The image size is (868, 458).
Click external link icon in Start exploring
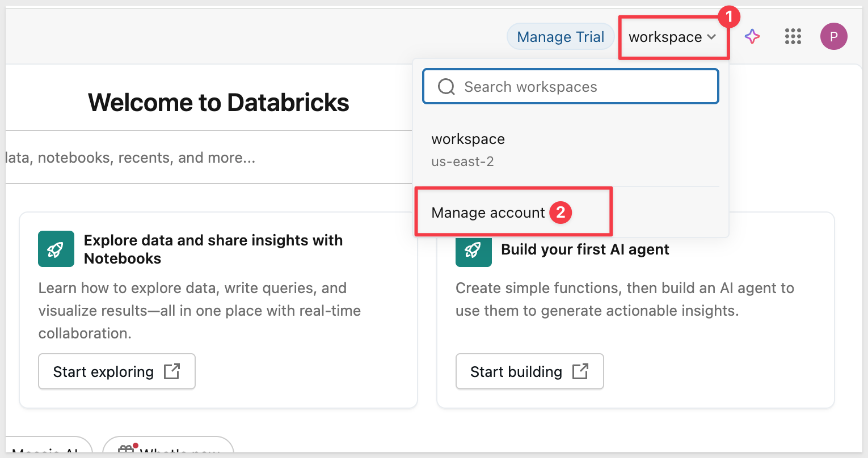(x=171, y=371)
